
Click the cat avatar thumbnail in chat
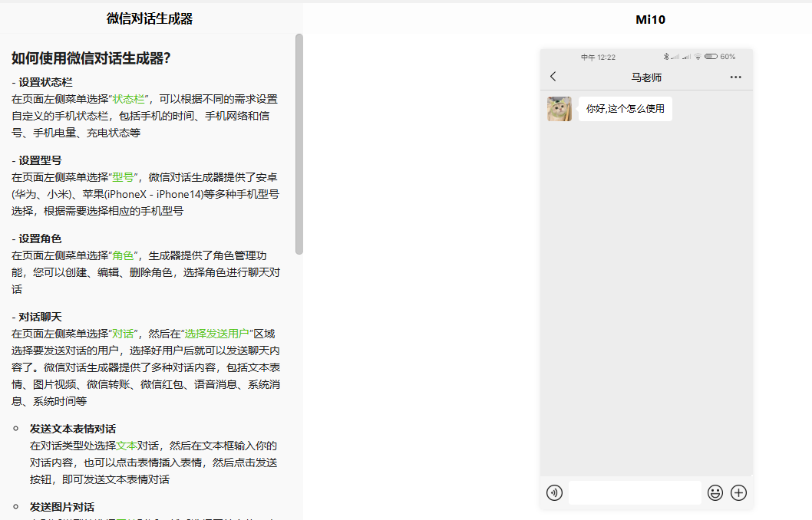[x=559, y=109]
